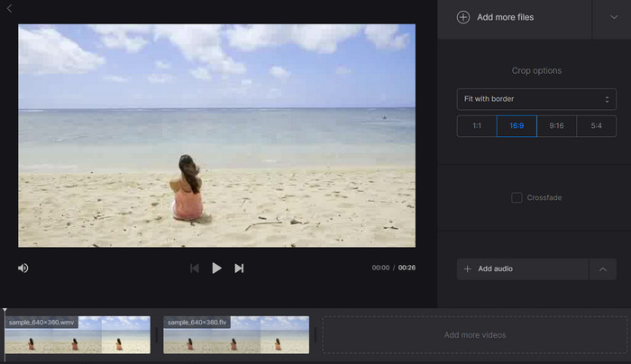Click the plus icon beside Add more files
This screenshot has height=364, width=631.
click(463, 17)
